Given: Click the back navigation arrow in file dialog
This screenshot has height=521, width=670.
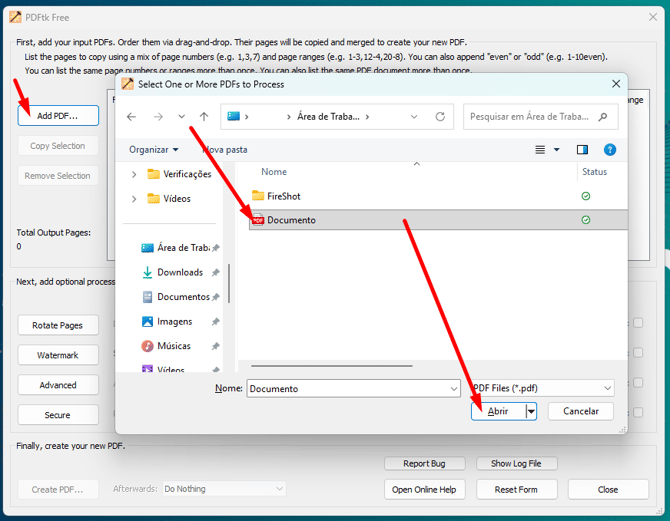Looking at the screenshot, I should point(131,117).
